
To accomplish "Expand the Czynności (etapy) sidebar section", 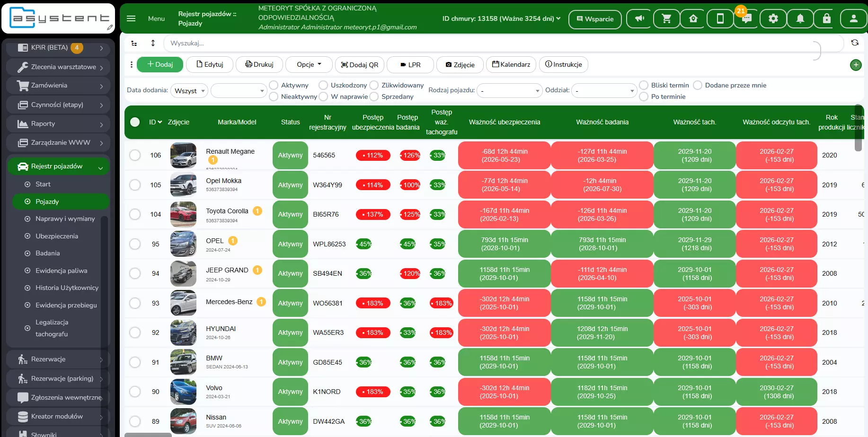I will tap(58, 105).
